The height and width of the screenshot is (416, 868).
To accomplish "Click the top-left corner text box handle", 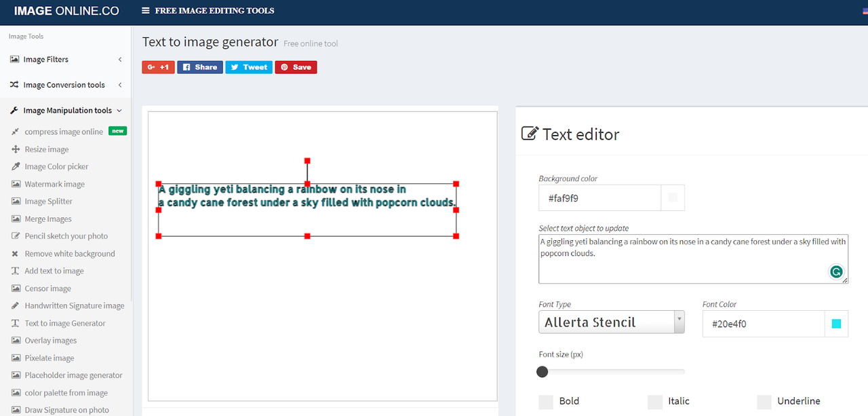I will [159, 184].
